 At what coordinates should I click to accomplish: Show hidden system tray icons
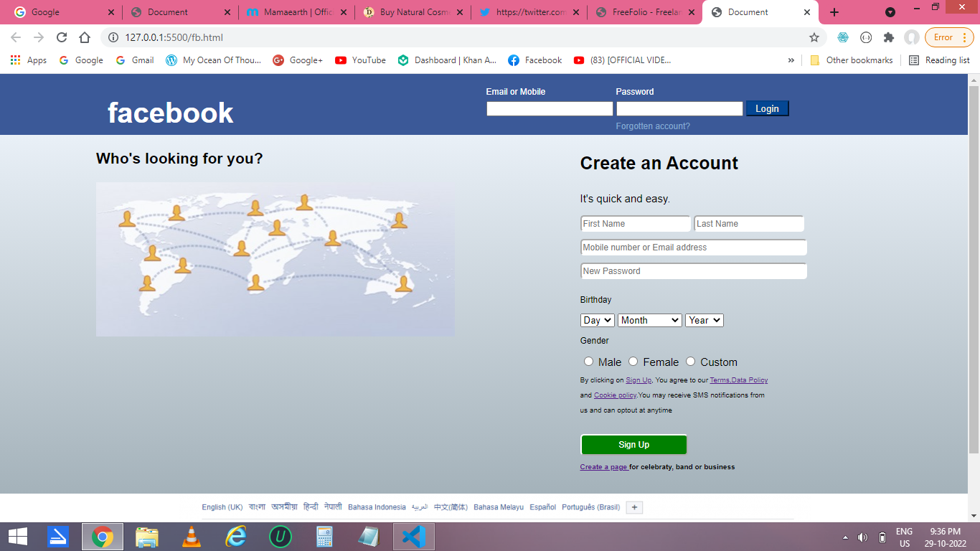845,537
